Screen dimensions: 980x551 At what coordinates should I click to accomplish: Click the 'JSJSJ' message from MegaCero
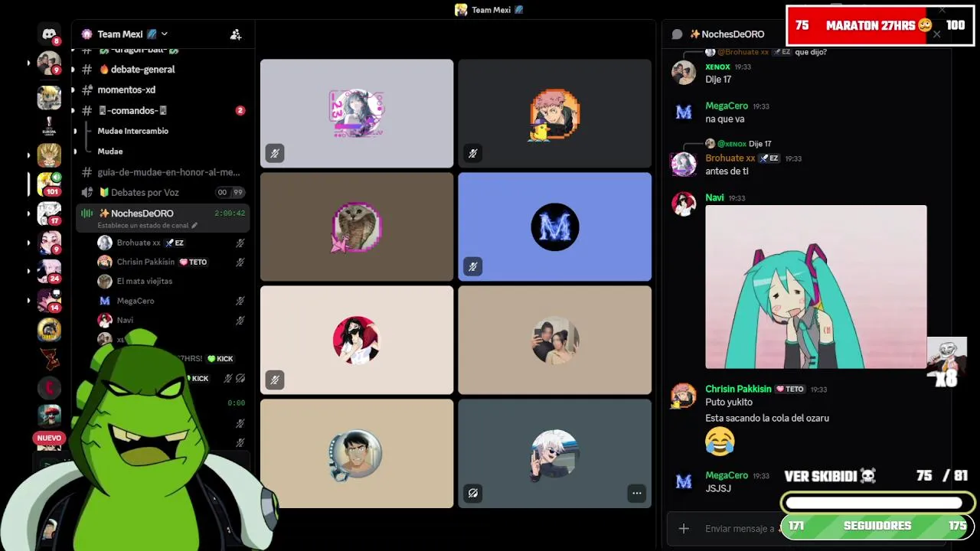point(718,488)
